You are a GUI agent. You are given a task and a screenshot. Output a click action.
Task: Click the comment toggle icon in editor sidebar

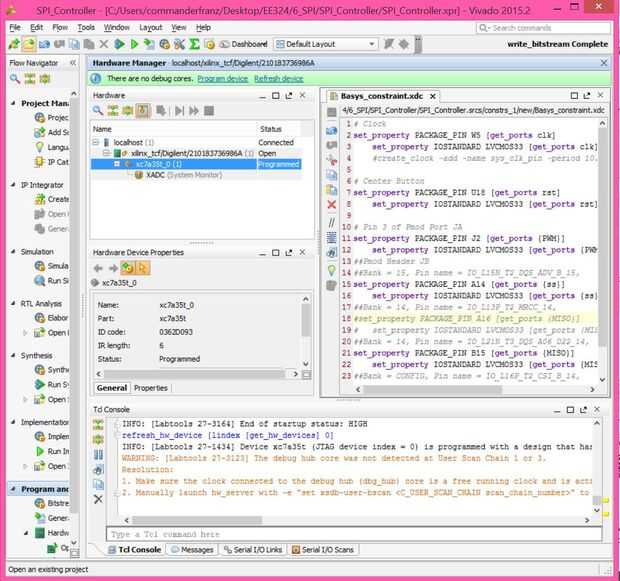[332, 222]
